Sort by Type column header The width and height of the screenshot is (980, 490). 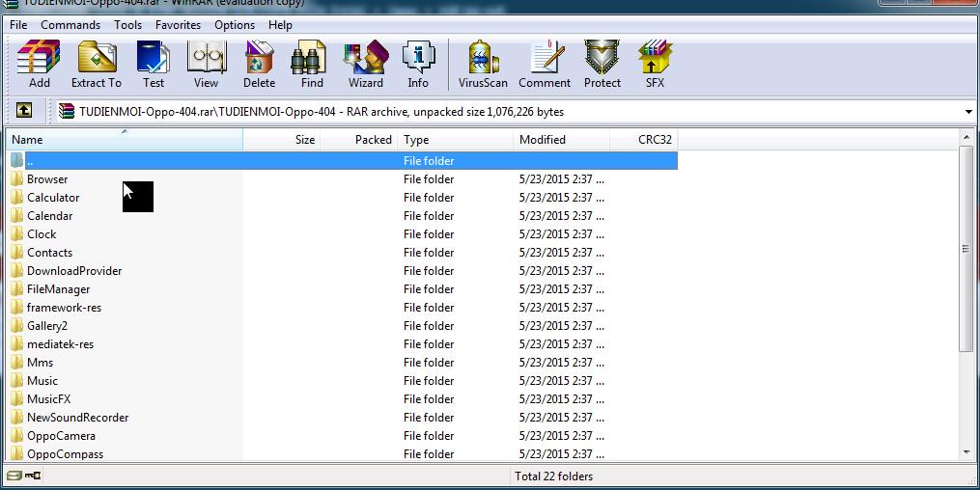[456, 139]
